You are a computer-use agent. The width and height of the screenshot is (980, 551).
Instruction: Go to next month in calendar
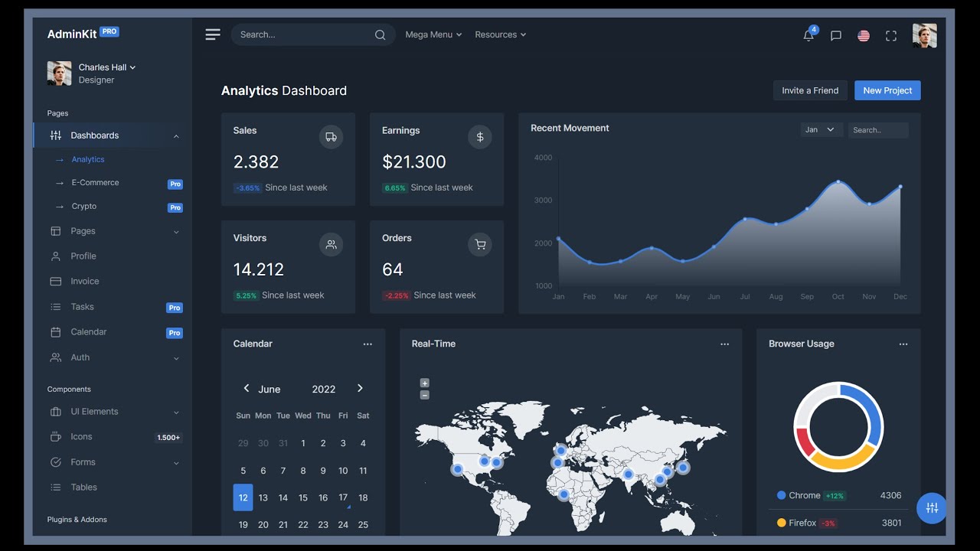pos(360,388)
